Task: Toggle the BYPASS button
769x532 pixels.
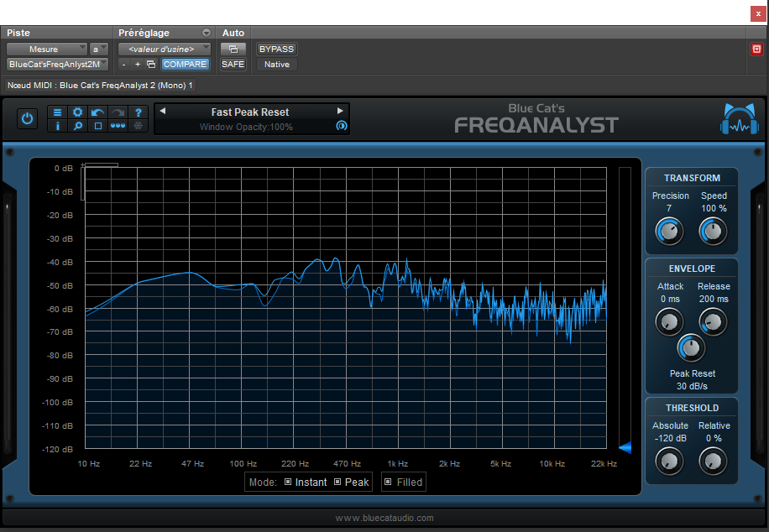Action: [x=276, y=49]
